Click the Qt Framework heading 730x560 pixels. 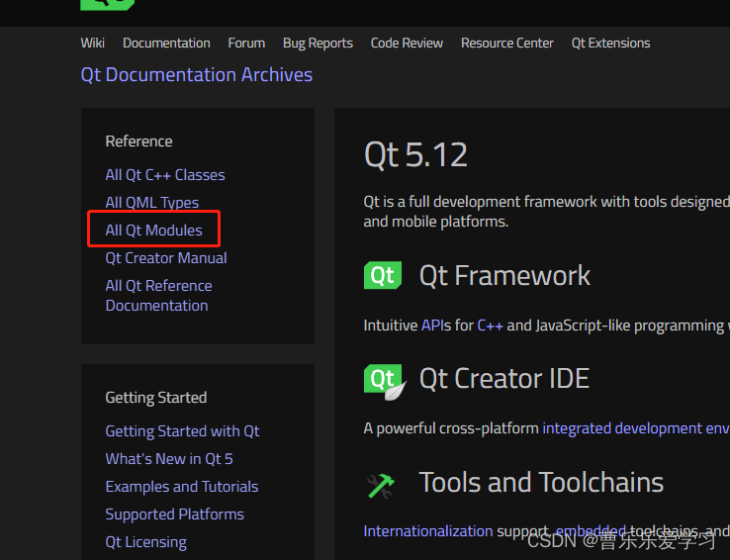(x=504, y=276)
